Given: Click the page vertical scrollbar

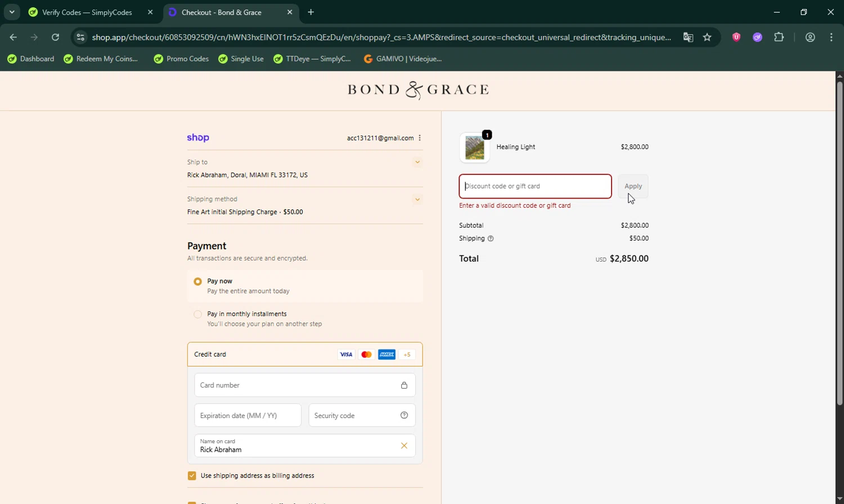Looking at the screenshot, I should pyautogui.click(x=839, y=243).
